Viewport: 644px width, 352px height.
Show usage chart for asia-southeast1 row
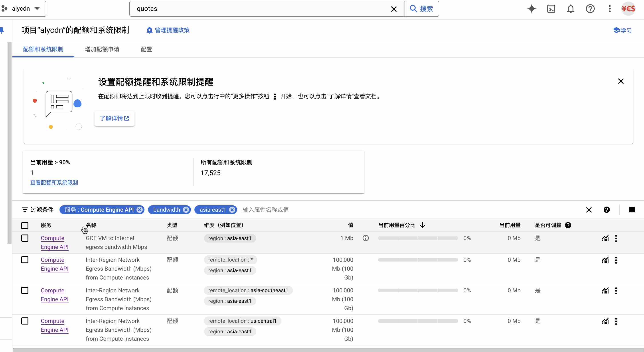(605, 291)
